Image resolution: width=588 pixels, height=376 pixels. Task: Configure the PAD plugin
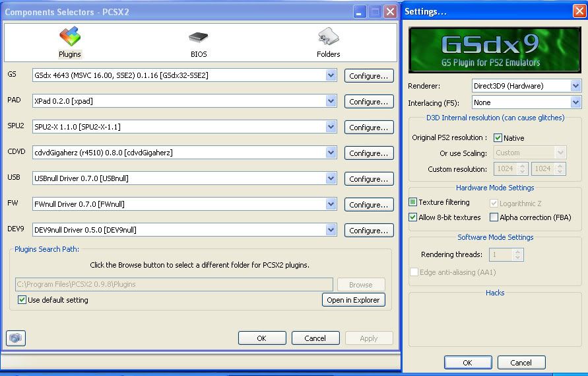pyautogui.click(x=369, y=101)
